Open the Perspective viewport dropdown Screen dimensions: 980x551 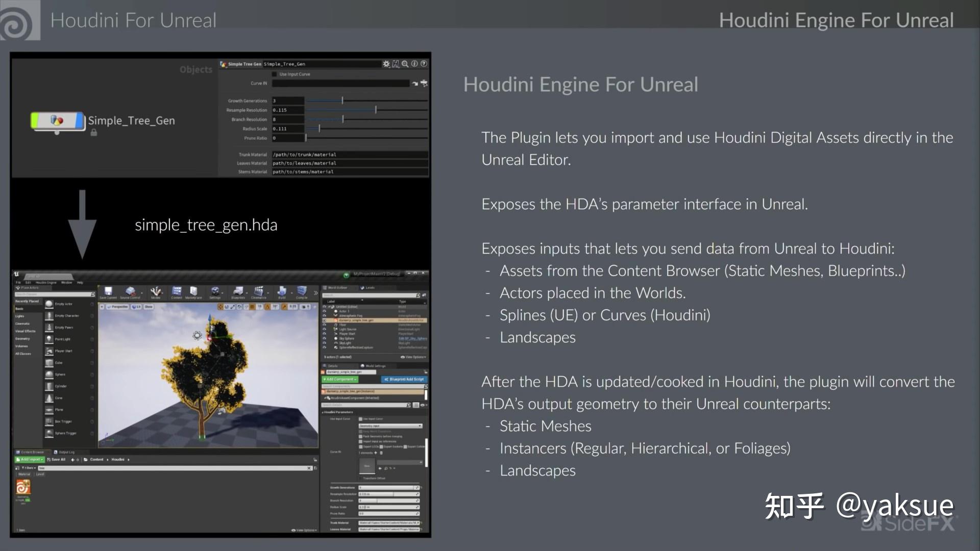tap(116, 306)
